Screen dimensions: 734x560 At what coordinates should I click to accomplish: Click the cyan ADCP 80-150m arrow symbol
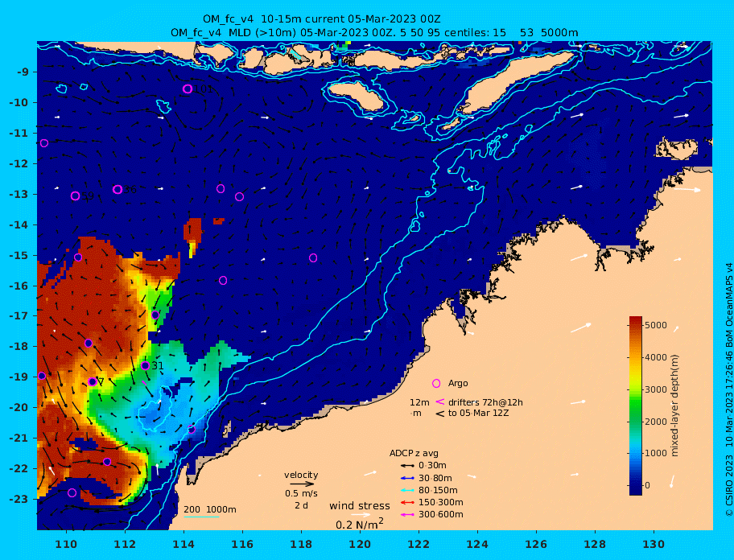pyautogui.click(x=407, y=490)
